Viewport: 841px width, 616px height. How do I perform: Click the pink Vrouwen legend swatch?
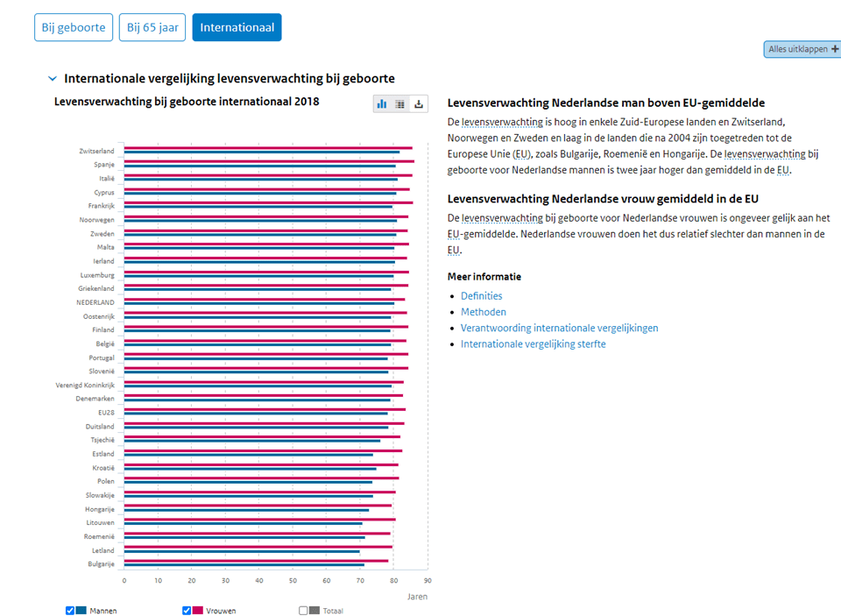tap(198, 610)
